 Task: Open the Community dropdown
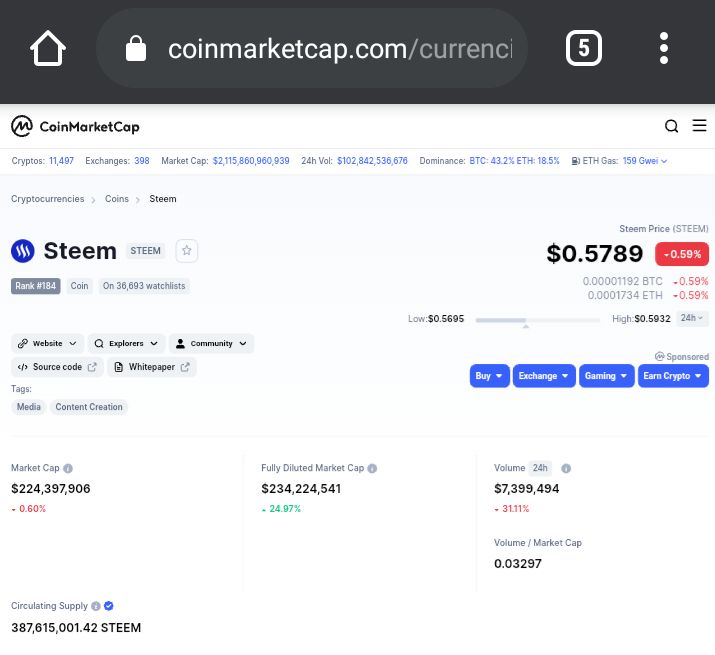(212, 343)
